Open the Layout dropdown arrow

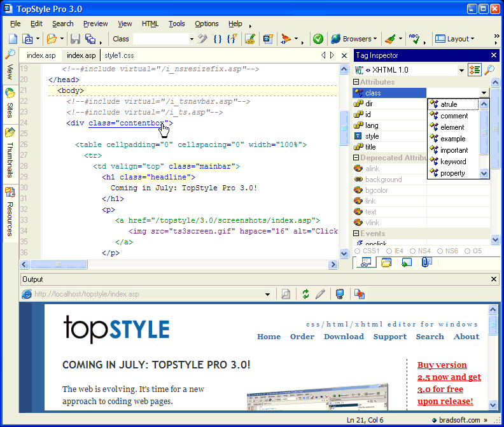click(472, 39)
